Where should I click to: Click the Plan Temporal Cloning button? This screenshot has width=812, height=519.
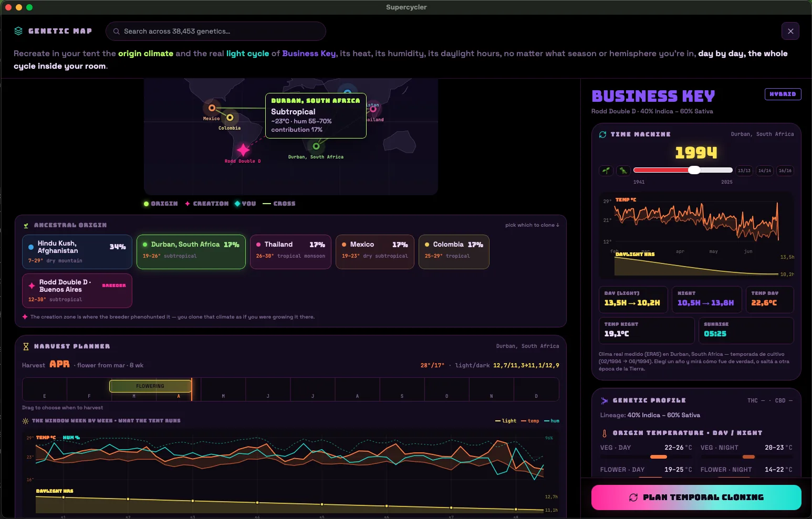tap(696, 497)
